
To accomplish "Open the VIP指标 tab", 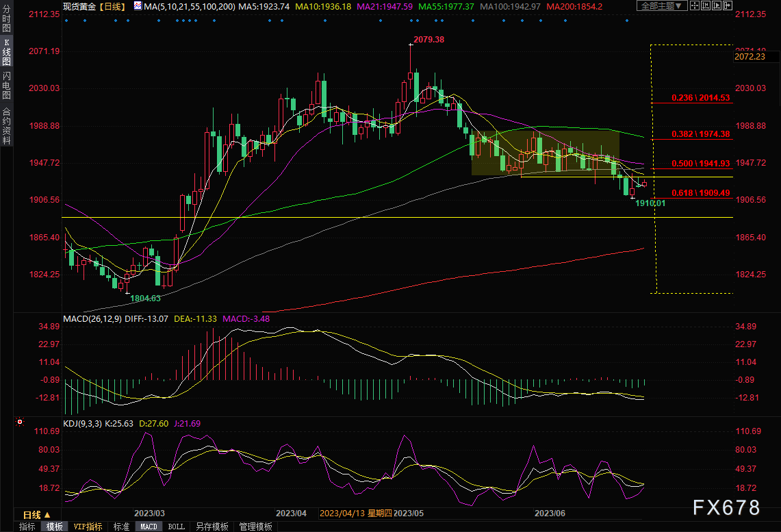I will pyautogui.click(x=88, y=527).
